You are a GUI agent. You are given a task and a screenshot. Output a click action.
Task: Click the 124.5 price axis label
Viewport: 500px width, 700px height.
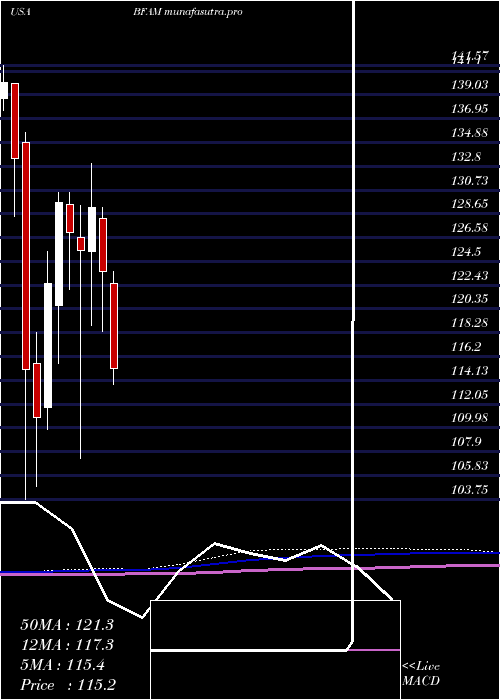point(466,252)
